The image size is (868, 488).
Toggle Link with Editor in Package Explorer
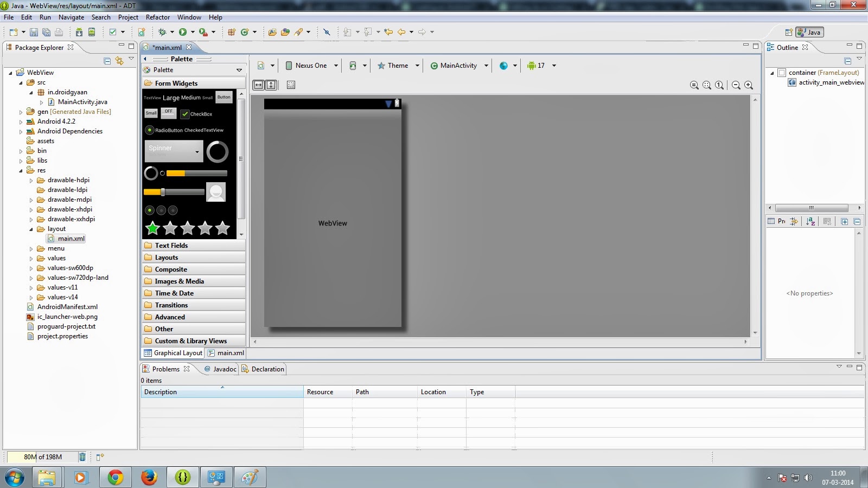(x=119, y=61)
